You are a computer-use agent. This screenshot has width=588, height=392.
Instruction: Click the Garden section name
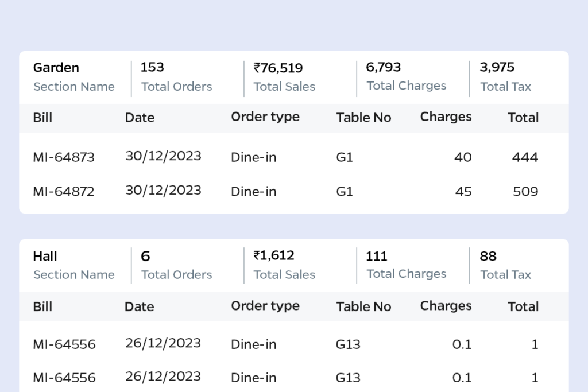(56, 68)
